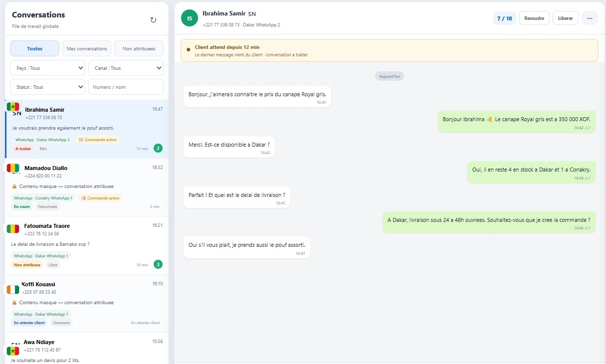Viewport: 606px width, 364px height.
Task: Click the lock icon in Koffi Kouassi's preview
Action: pyautogui.click(x=14, y=303)
